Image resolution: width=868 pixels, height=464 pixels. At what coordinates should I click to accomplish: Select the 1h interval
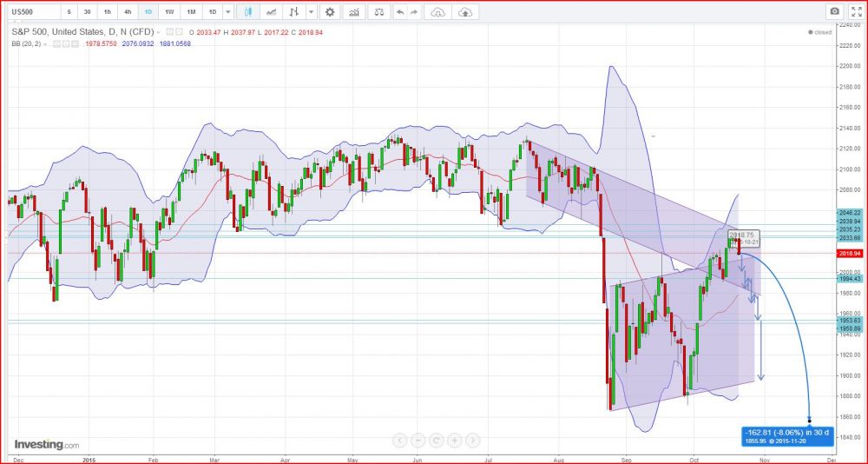point(107,11)
